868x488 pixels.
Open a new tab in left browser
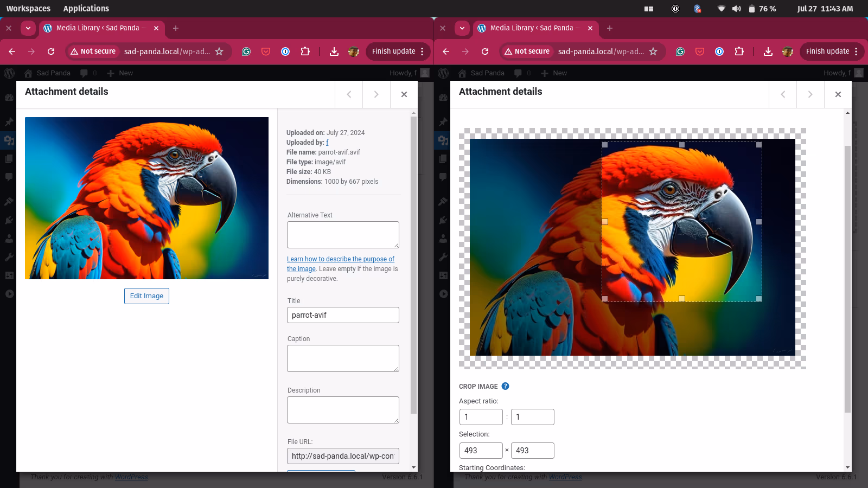pyautogui.click(x=176, y=28)
